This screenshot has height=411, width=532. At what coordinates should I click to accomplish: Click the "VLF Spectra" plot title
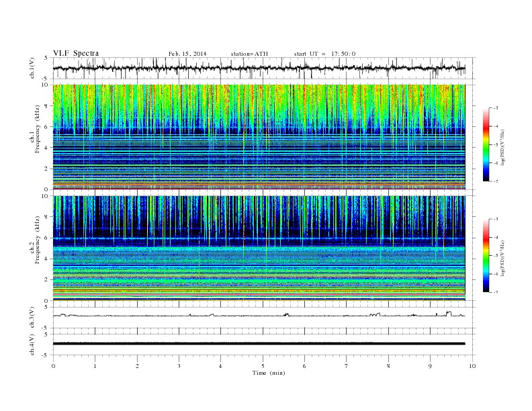coord(76,53)
